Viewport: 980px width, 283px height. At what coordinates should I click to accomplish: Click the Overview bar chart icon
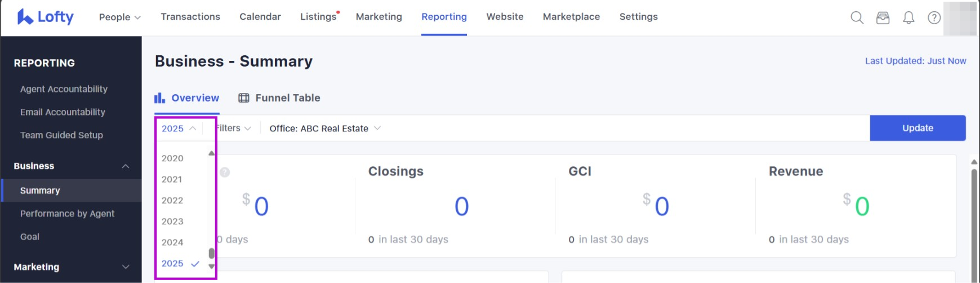pos(160,98)
